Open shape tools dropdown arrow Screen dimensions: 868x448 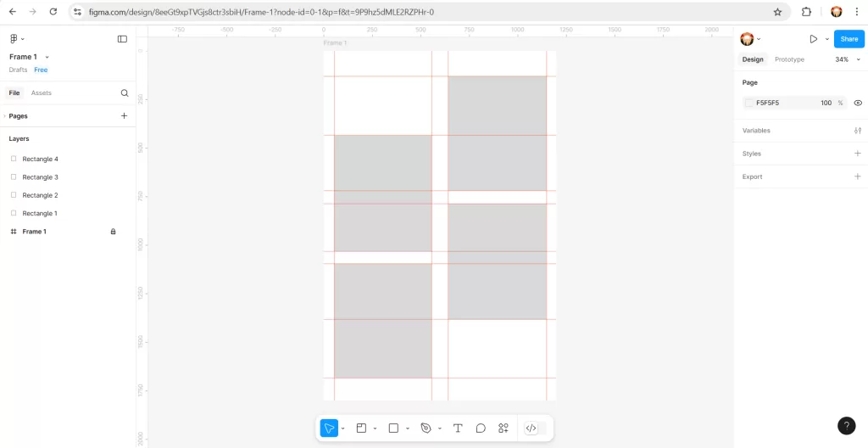click(x=408, y=428)
